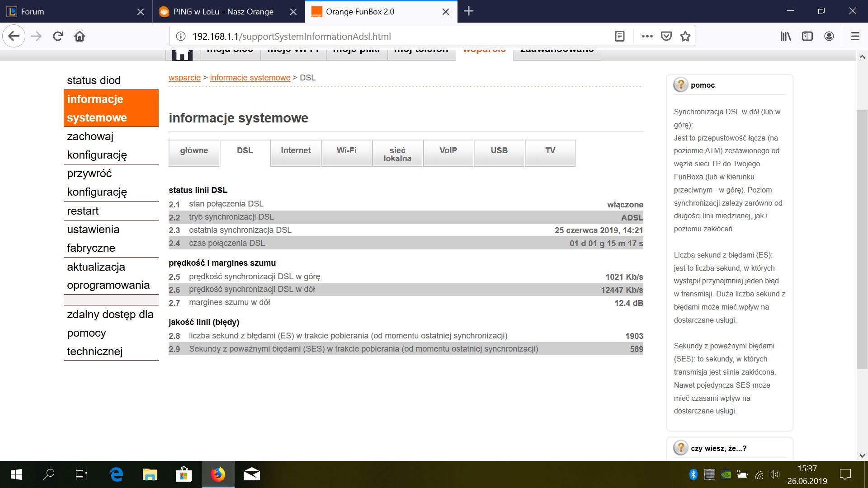Click the Firefox reload page icon
This screenshot has height=488, width=868.
click(58, 36)
